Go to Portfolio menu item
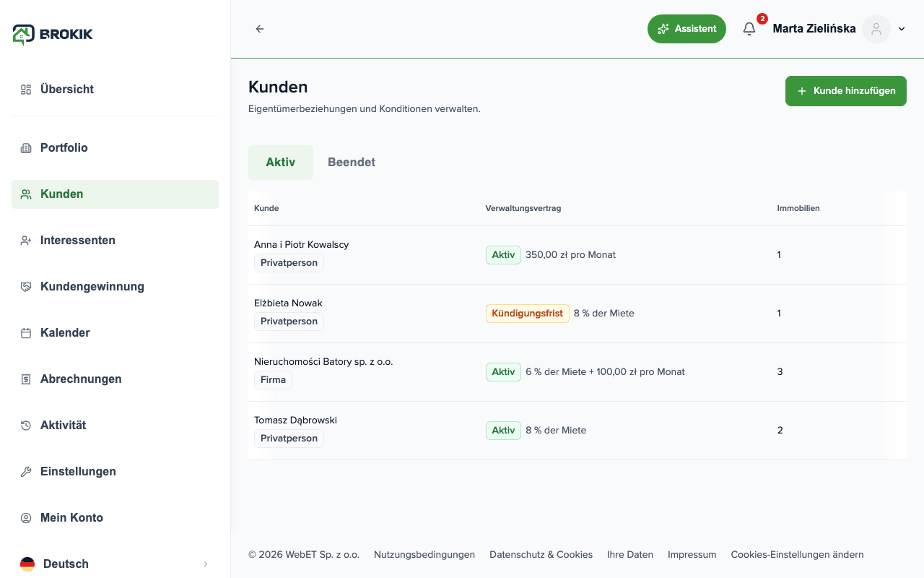924x578 pixels. 115,148
